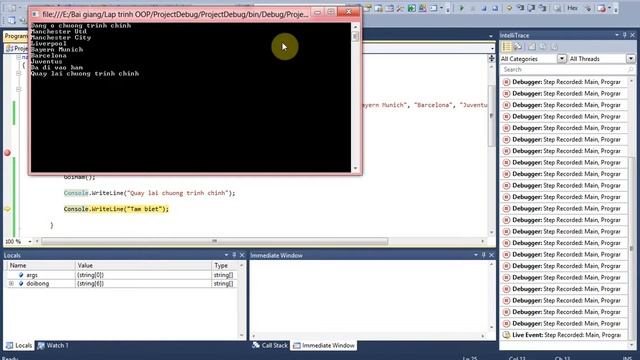Click the Show Next Statement yellow arrow icon

509,8
